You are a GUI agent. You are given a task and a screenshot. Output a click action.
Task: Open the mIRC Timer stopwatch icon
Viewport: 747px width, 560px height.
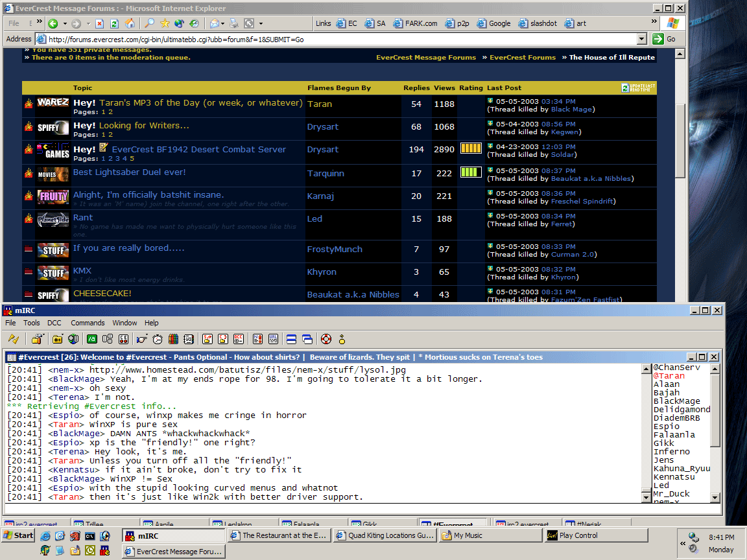158,339
